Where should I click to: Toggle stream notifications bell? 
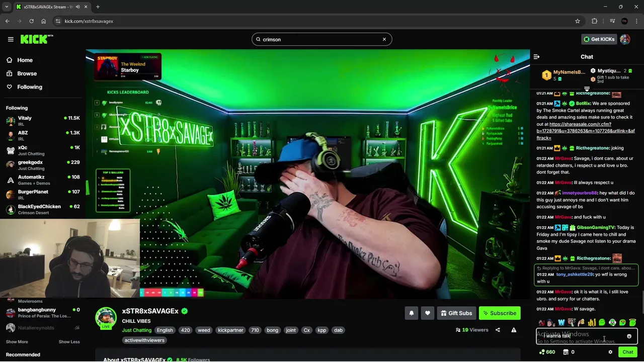click(411, 313)
